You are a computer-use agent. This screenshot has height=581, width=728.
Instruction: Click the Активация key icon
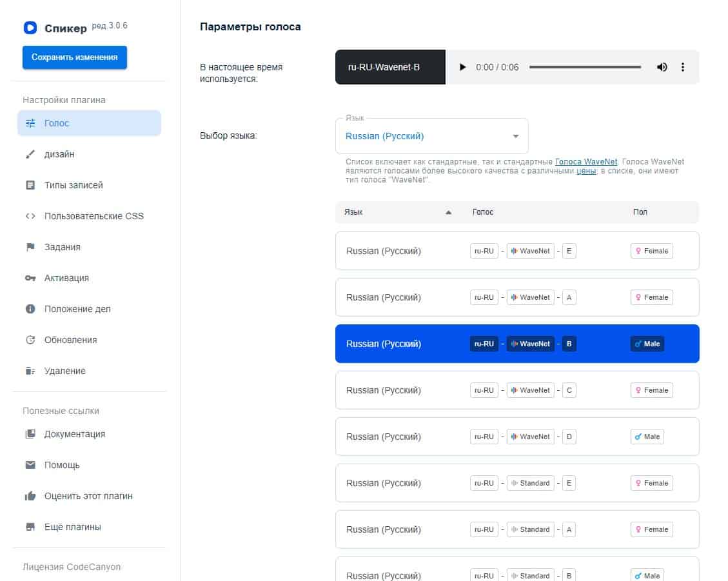coord(30,278)
